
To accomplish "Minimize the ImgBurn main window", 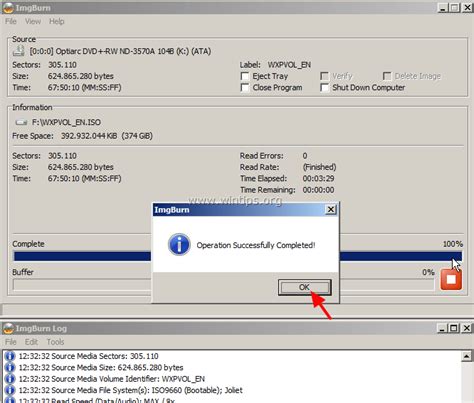I will 443,8.
